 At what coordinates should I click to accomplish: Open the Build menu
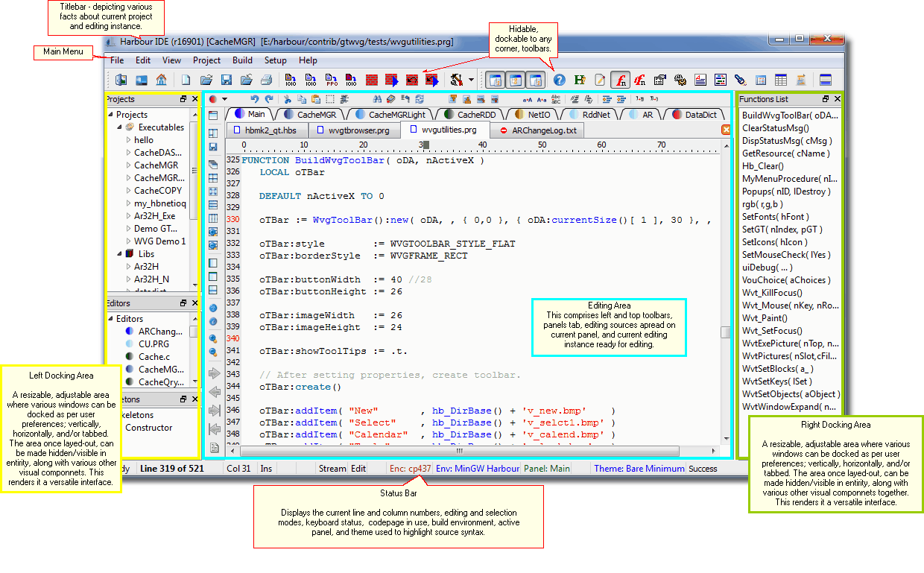[242, 60]
